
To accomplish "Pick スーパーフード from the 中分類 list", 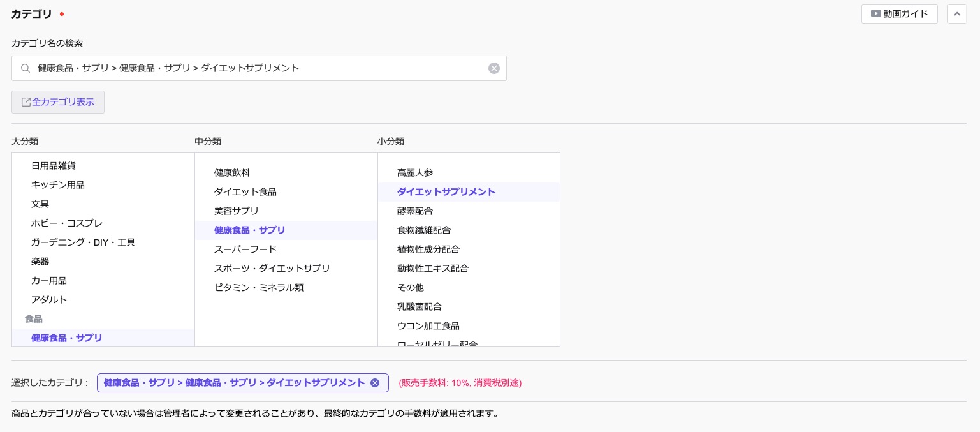I will 245,250.
